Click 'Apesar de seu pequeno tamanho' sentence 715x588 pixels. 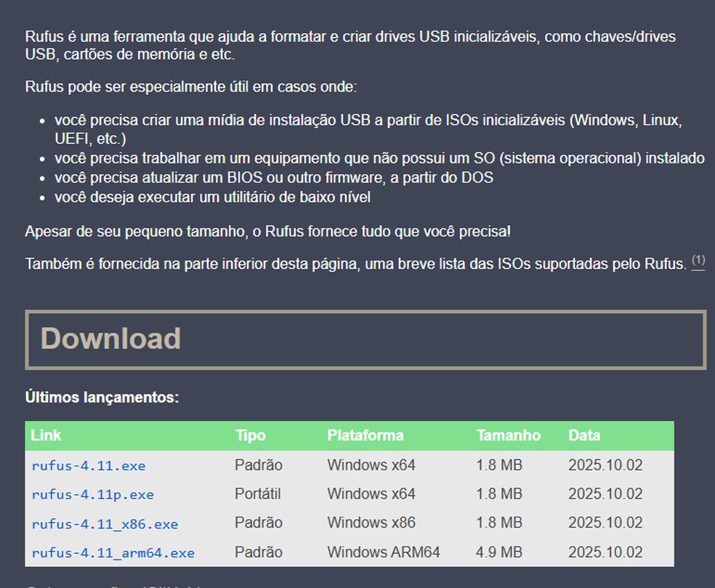click(x=268, y=232)
